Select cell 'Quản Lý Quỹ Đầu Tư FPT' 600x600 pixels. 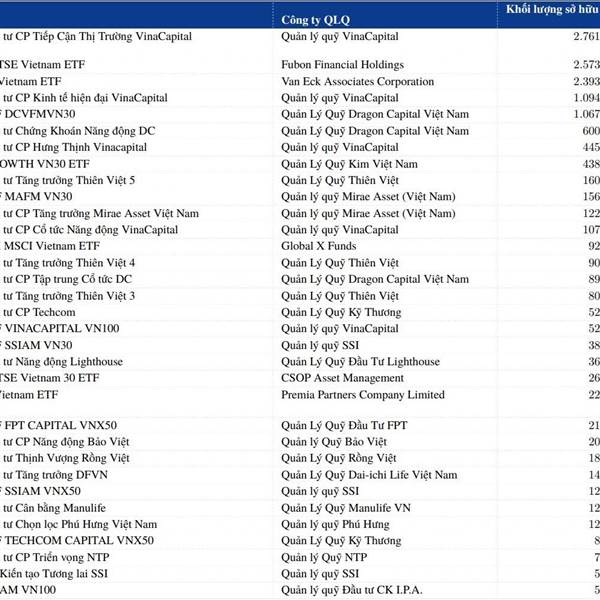point(344,426)
